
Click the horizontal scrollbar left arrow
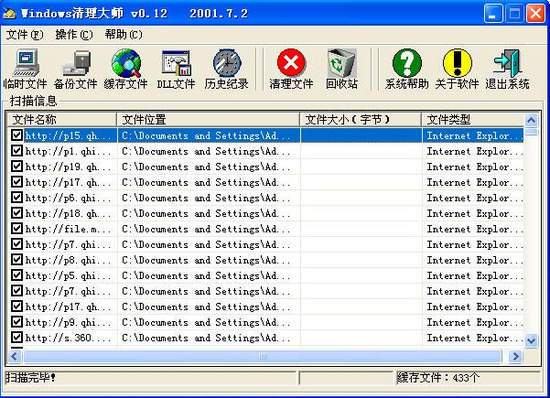pos(14,357)
